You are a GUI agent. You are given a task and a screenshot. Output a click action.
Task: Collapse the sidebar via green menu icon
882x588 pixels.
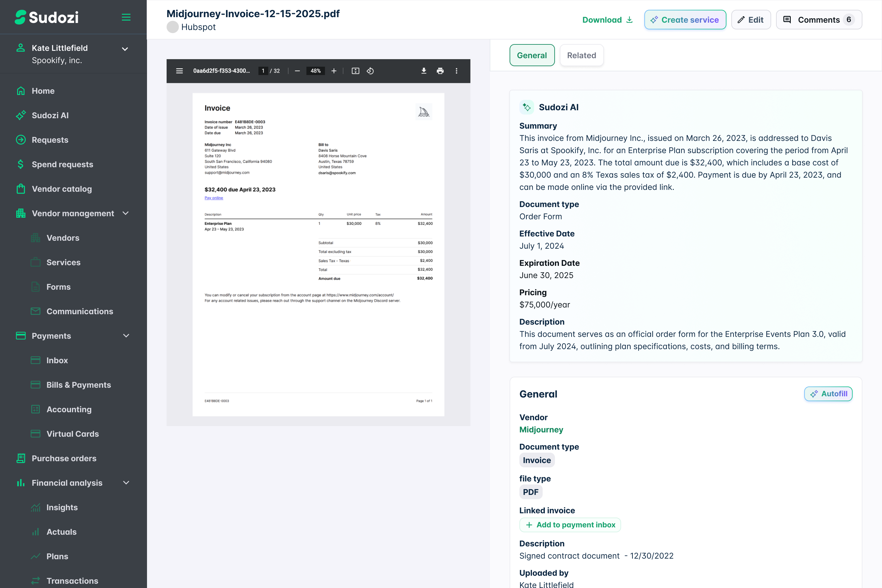click(126, 17)
